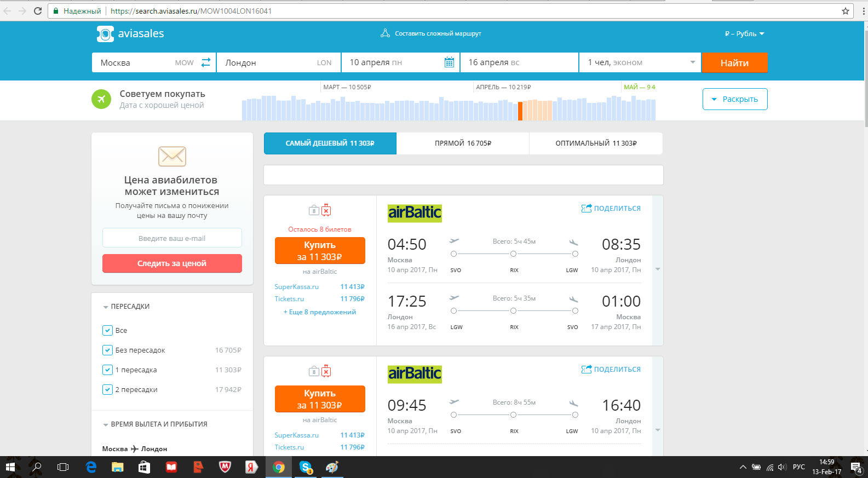Viewport: 868px width, 478px height.
Task: Click the complex route icon
Action: [385, 33]
